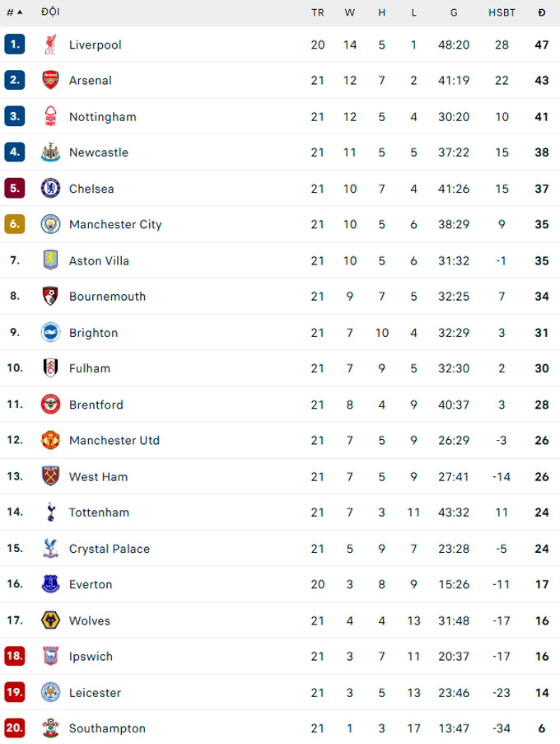Click the ĐỘI column header
Viewport: 560px width, 744px height.
[50, 12]
